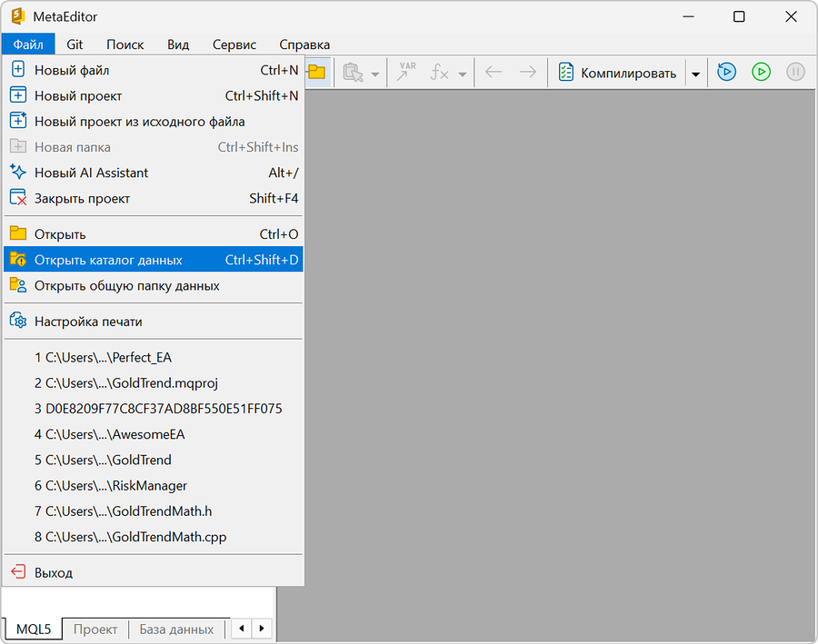Choose Выход to exit
The image size is (818, 644).
[154, 572]
